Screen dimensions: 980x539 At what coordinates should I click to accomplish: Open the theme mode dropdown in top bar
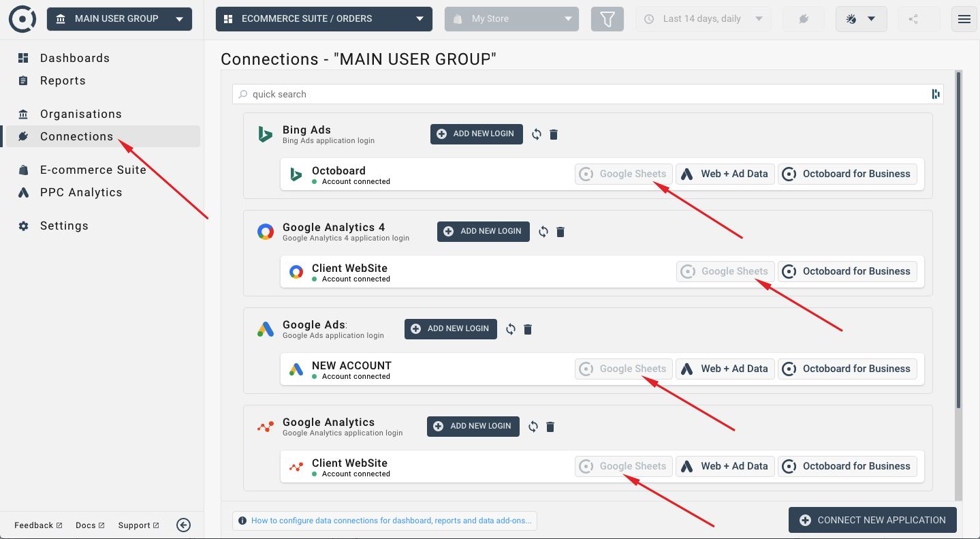coord(862,19)
